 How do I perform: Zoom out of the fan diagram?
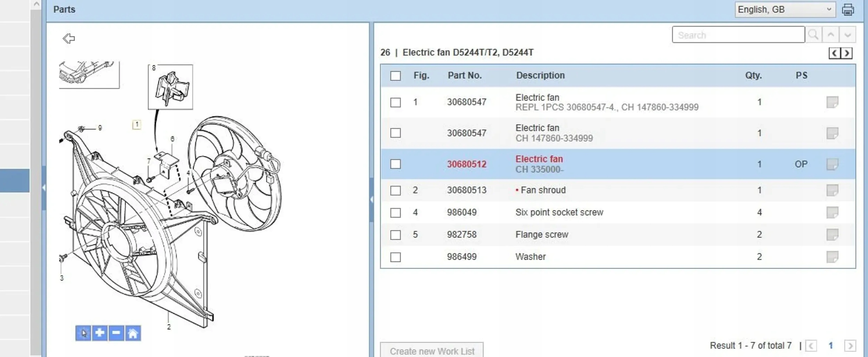116,333
